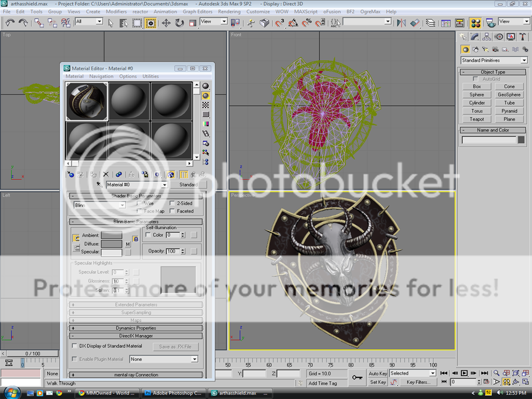Screen dimensions: 532x399
Task: Click the Auto Key button
Action: [x=378, y=373]
